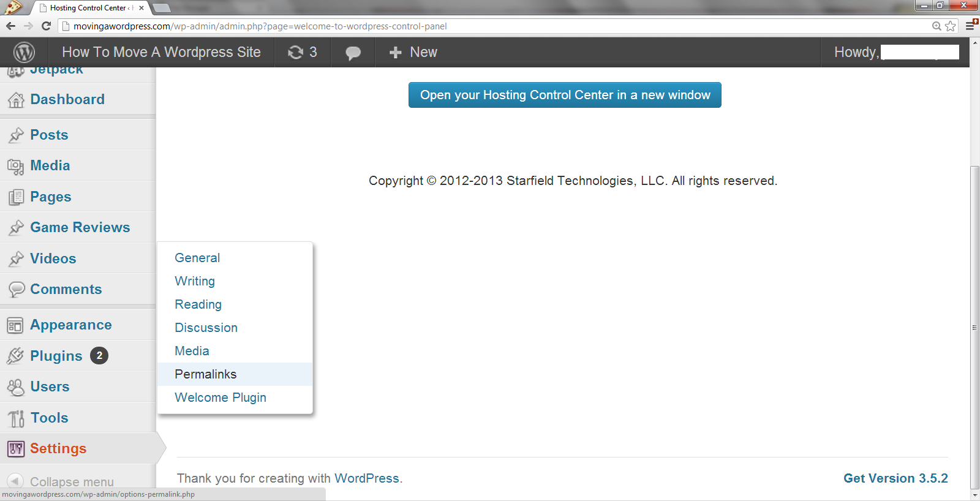Click the plus New content icon
Viewport: 980px width, 501px height.
pyautogui.click(x=396, y=53)
